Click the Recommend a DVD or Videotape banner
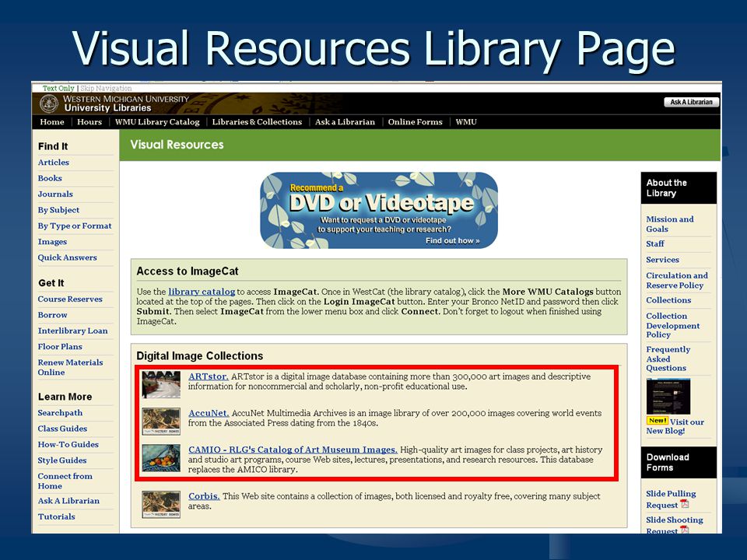Image resolution: width=747 pixels, height=560 pixels. 379,210
